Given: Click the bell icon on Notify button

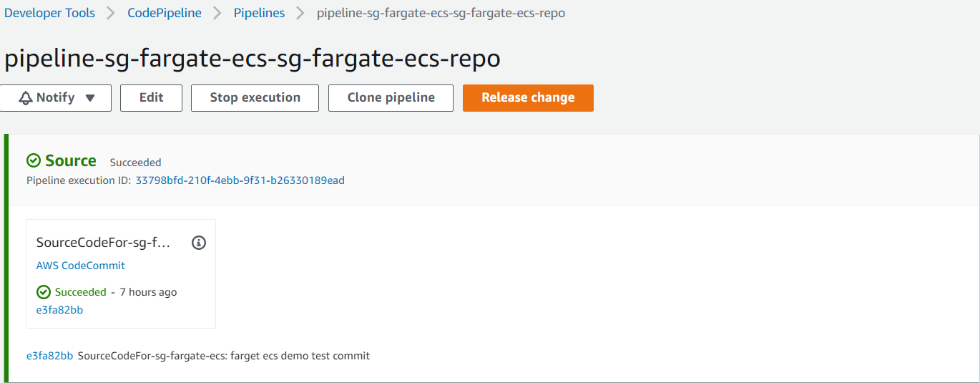Looking at the screenshot, I should 26,98.
